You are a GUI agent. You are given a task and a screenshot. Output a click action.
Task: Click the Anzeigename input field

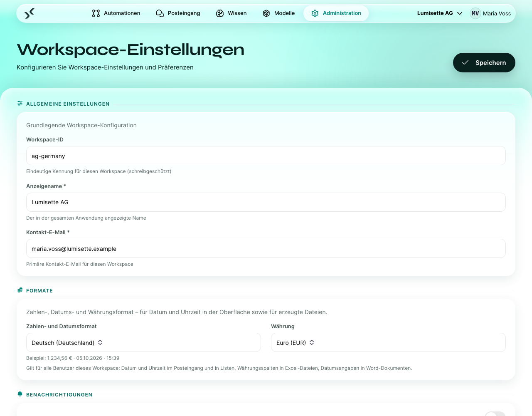click(266, 202)
